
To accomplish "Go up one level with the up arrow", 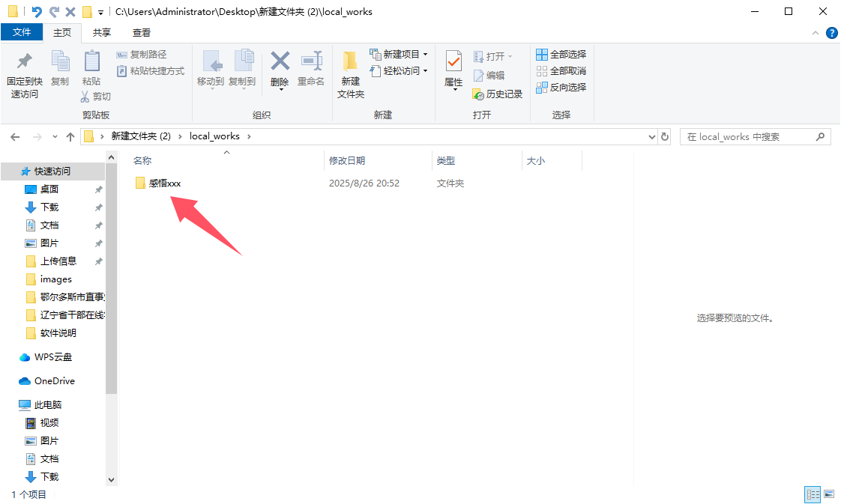I will click(x=70, y=137).
